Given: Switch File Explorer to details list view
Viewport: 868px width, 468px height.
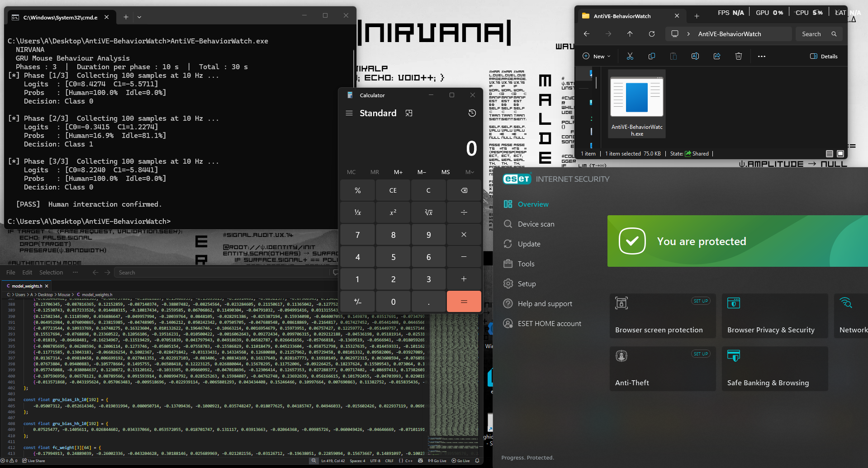Looking at the screenshot, I should pos(829,154).
